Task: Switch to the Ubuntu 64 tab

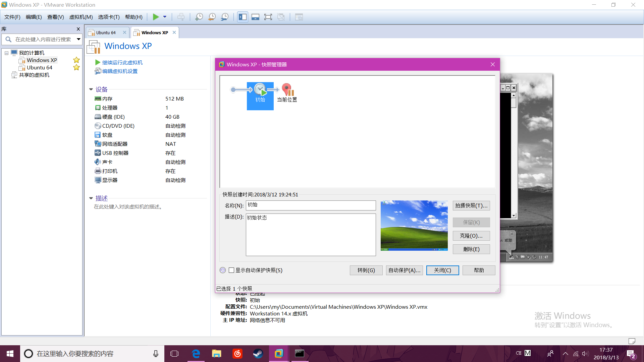Action: 106,33
